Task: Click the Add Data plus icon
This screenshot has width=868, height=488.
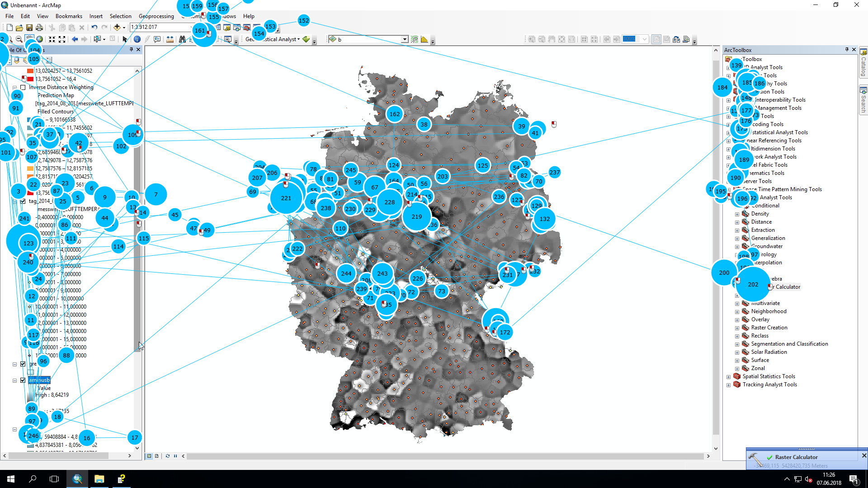Action: 117,28
